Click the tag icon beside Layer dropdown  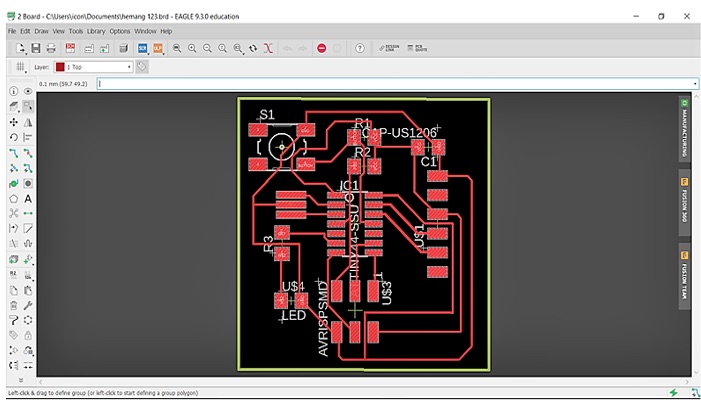[142, 67]
